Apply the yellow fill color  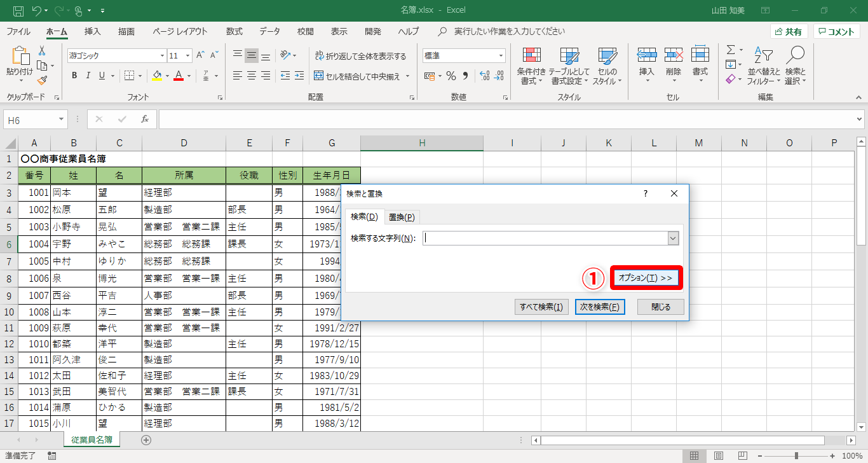[158, 76]
